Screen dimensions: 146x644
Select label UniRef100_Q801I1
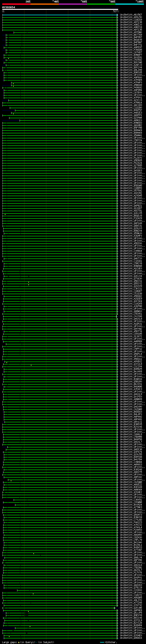(131, 422)
